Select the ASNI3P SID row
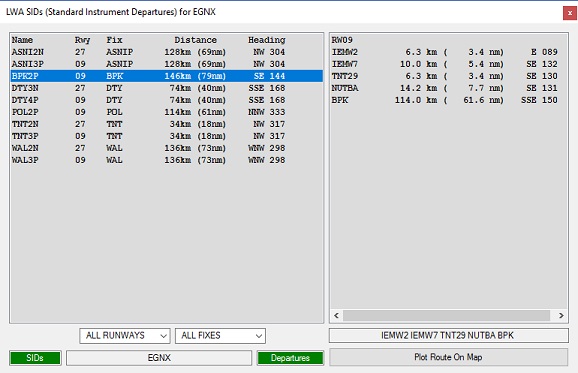This screenshot has width=578, height=373. click(167, 64)
